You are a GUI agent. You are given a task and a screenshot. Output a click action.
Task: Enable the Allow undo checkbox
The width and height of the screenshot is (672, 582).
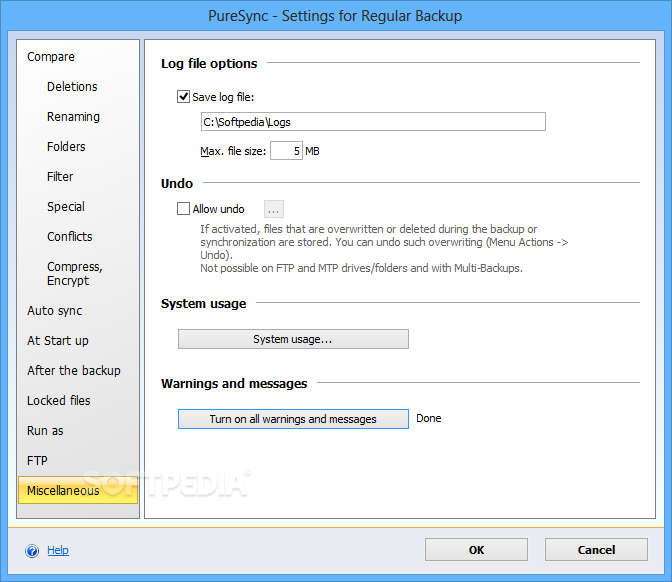tap(183, 209)
